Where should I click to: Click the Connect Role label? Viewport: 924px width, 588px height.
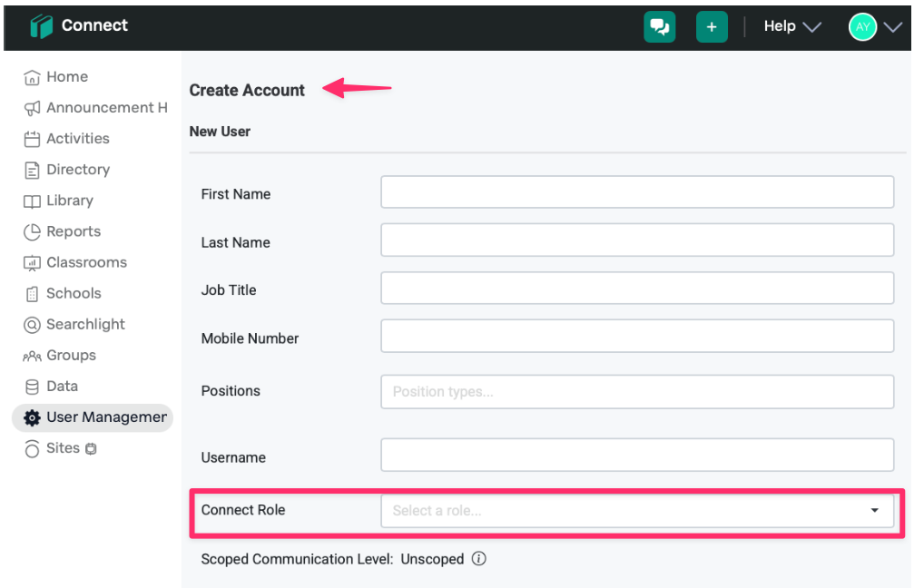coord(243,510)
